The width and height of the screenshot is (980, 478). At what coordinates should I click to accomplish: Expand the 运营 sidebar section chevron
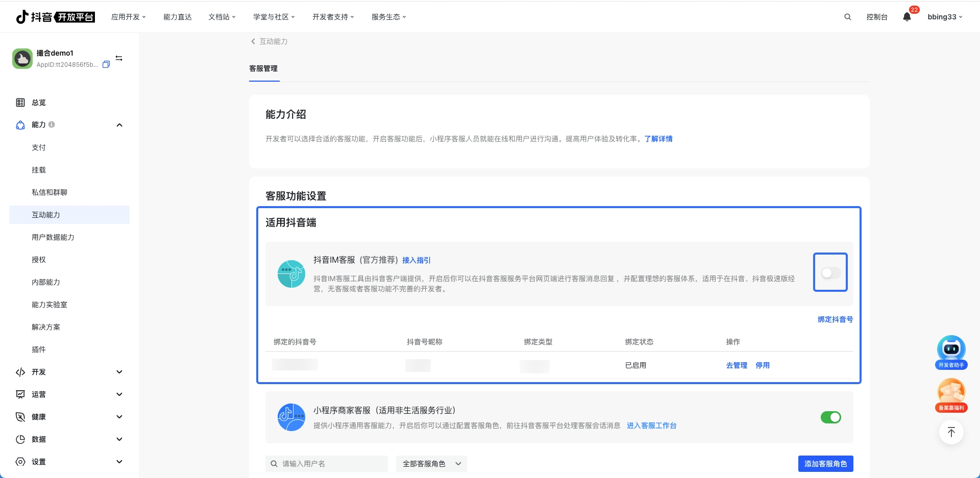pyautogui.click(x=119, y=394)
